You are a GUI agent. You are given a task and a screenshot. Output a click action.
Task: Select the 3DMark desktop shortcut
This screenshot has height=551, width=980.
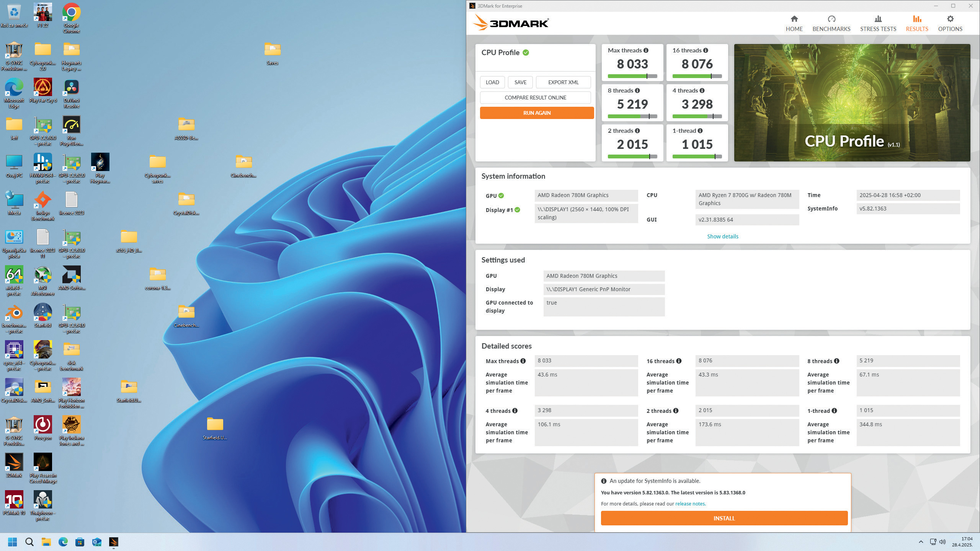(14, 465)
